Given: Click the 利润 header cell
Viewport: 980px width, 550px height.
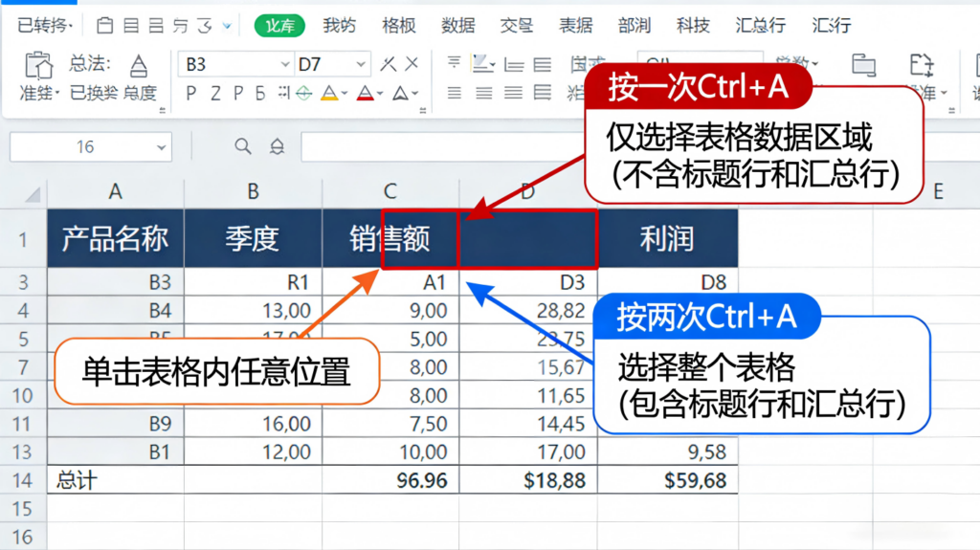Looking at the screenshot, I should [667, 239].
